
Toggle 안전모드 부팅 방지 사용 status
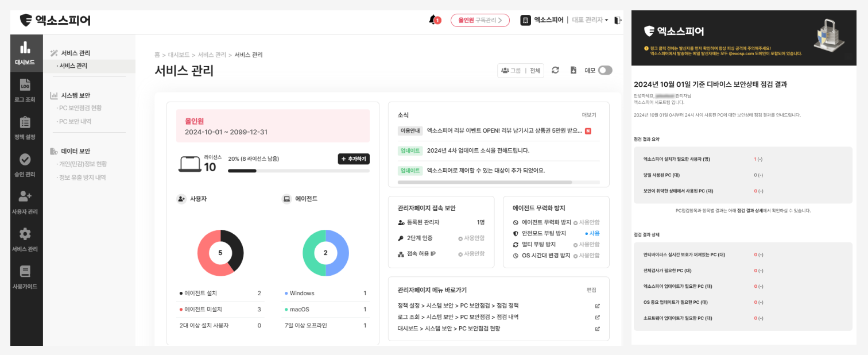(592, 233)
